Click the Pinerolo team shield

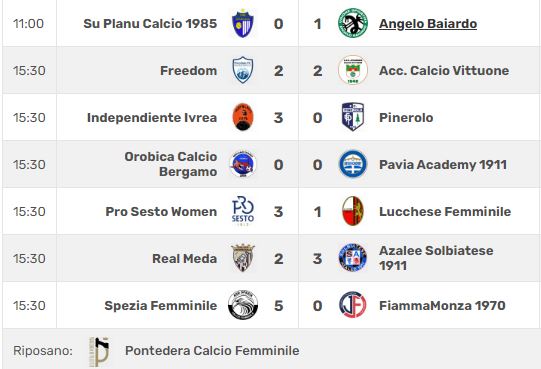353,117
